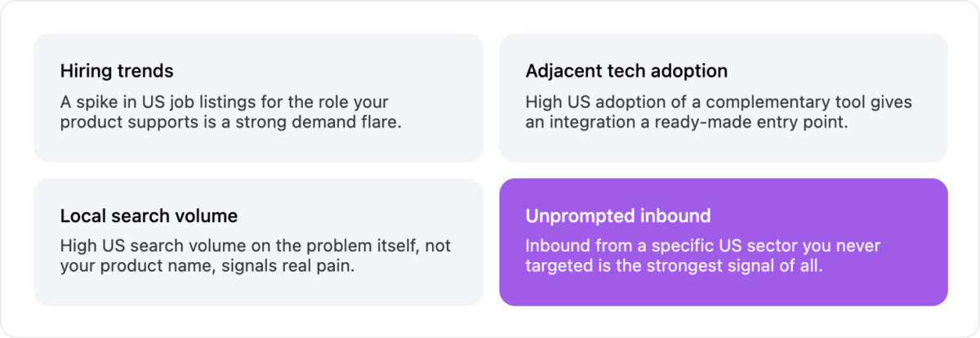Click the text about US job listings spike
Viewport: 980px width, 338px height.
[231, 113]
